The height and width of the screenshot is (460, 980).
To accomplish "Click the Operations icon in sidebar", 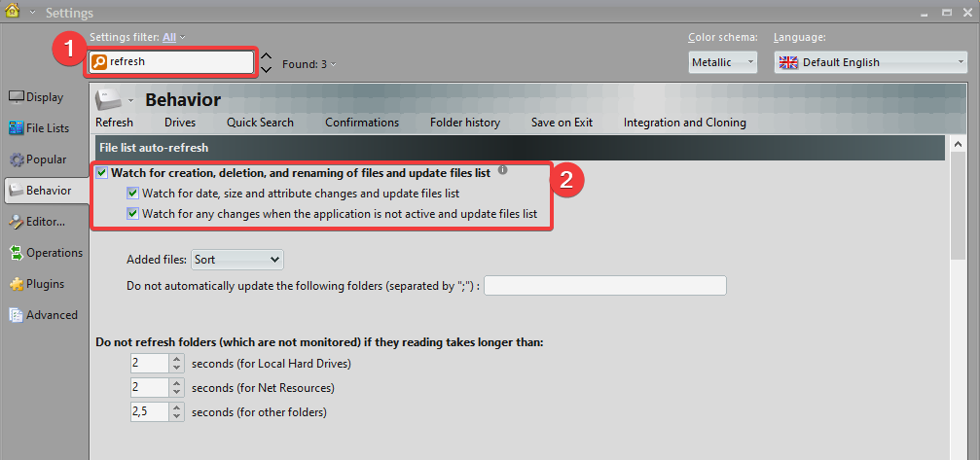I will [x=17, y=253].
